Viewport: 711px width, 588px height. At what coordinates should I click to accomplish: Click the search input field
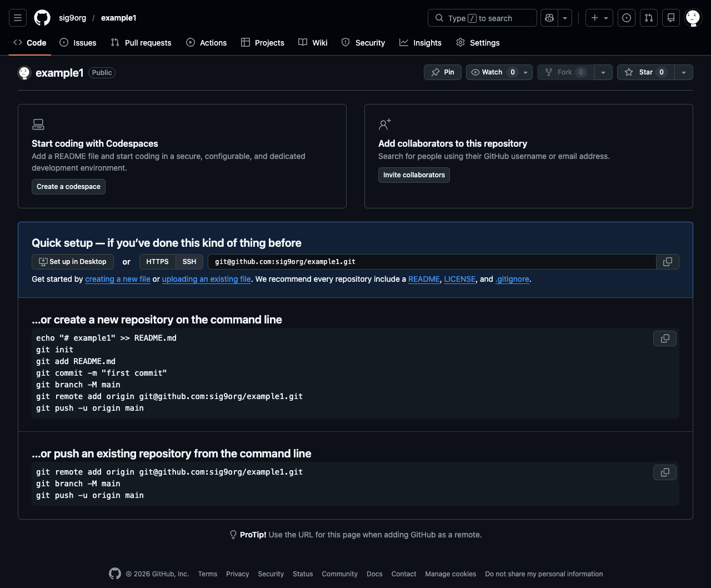(482, 18)
